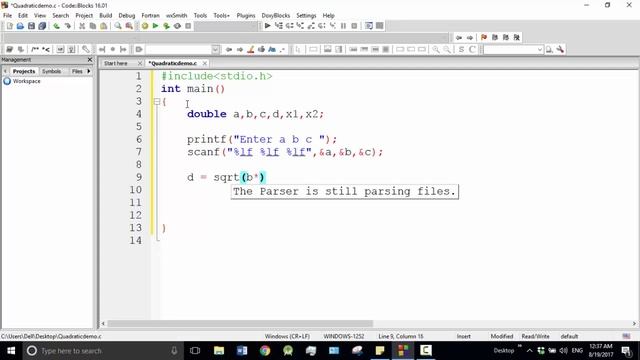Open Chrome from the taskbar
The width and height of the screenshot is (640, 360).
pos(265,351)
